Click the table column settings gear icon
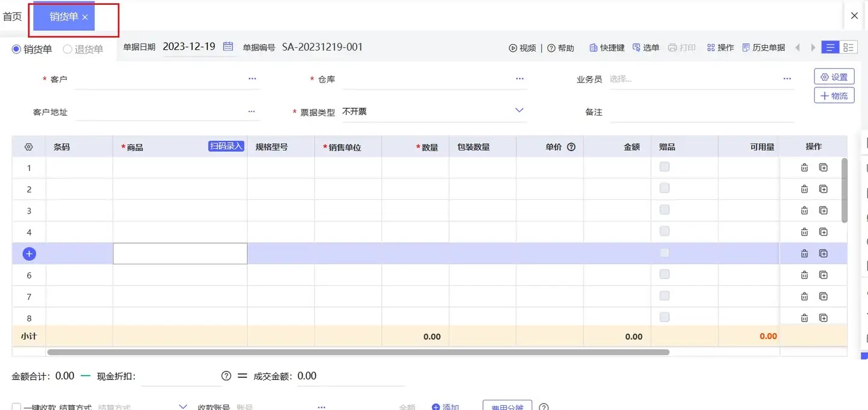 [28, 147]
